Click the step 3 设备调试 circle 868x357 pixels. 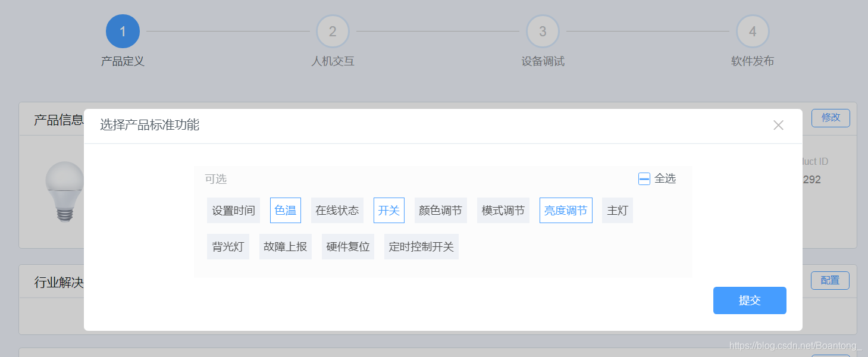click(x=542, y=31)
